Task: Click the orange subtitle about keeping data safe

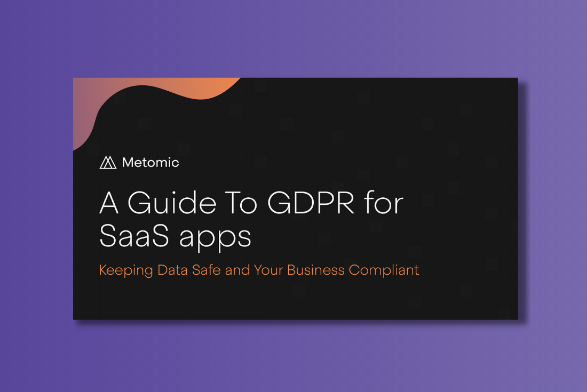Action: [x=259, y=270]
